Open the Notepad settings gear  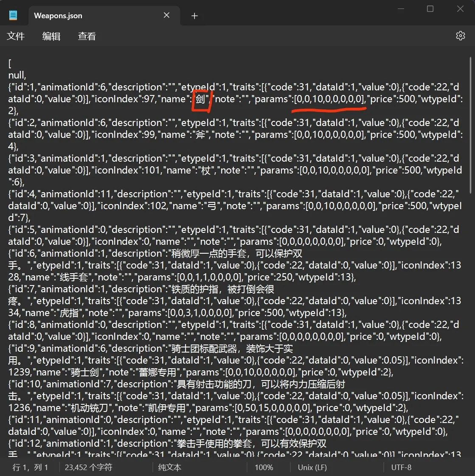(460, 36)
